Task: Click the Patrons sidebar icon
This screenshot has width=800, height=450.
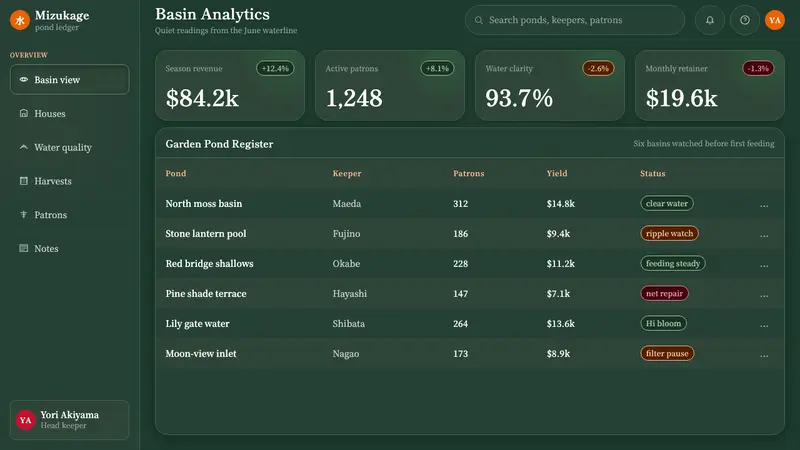Action: (x=23, y=214)
